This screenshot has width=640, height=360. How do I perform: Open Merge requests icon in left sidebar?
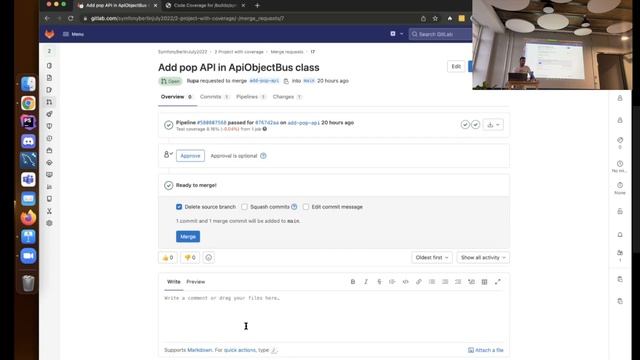(x=49, y=102)
